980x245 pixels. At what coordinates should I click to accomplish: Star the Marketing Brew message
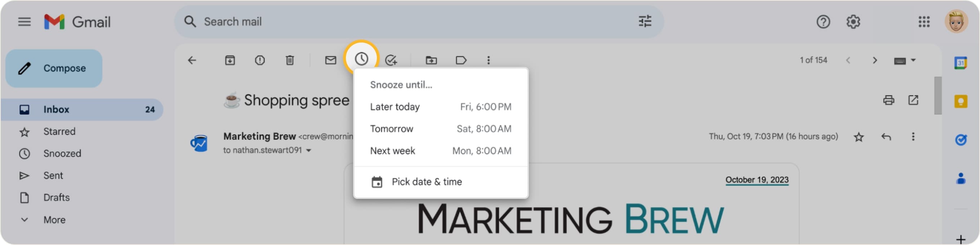859,137
